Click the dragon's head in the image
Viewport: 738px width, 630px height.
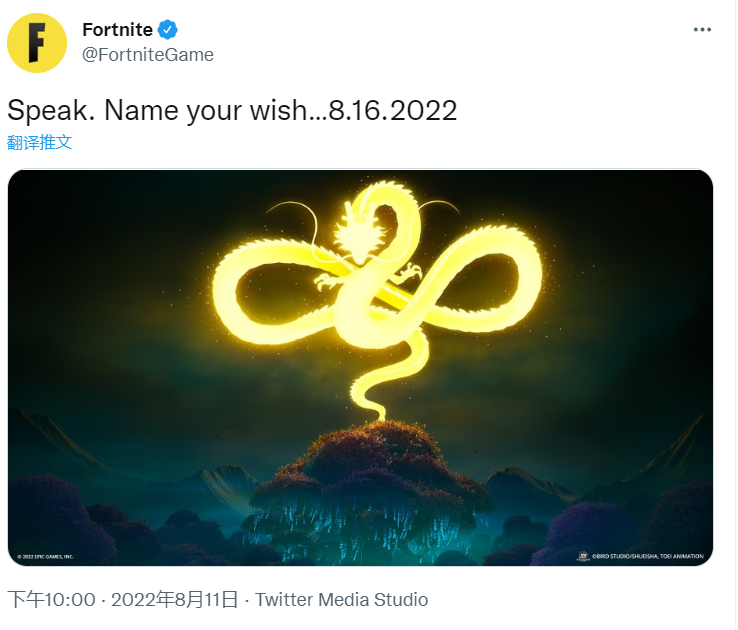pos(359,235)
